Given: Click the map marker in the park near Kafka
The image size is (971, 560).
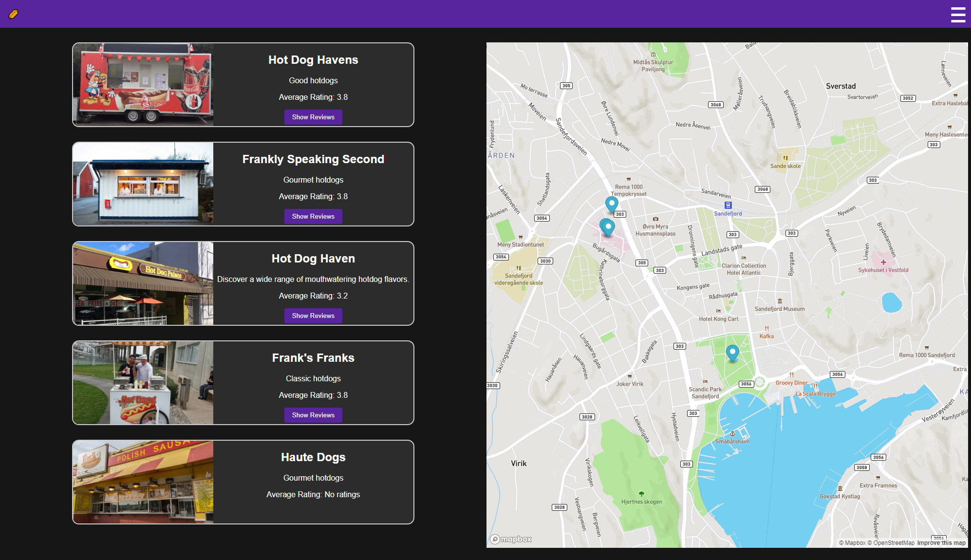Looking at the screenshot, I should coord(732,352).
